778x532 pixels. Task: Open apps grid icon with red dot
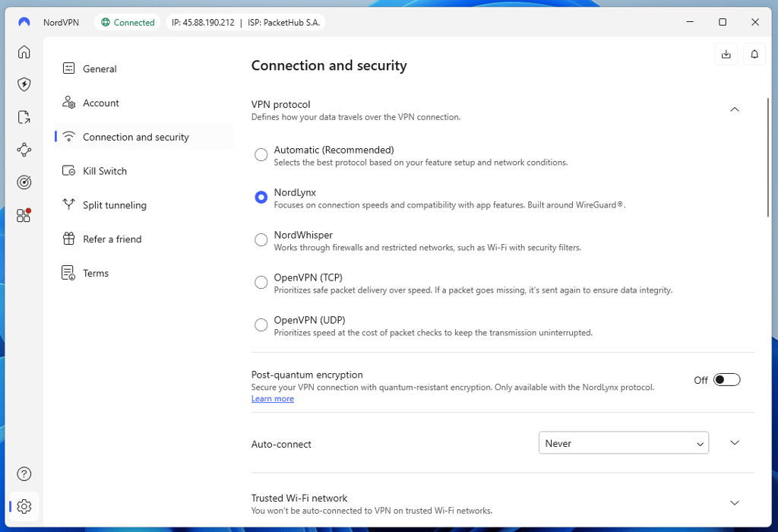pyautogui.click(x=24, y=215)
